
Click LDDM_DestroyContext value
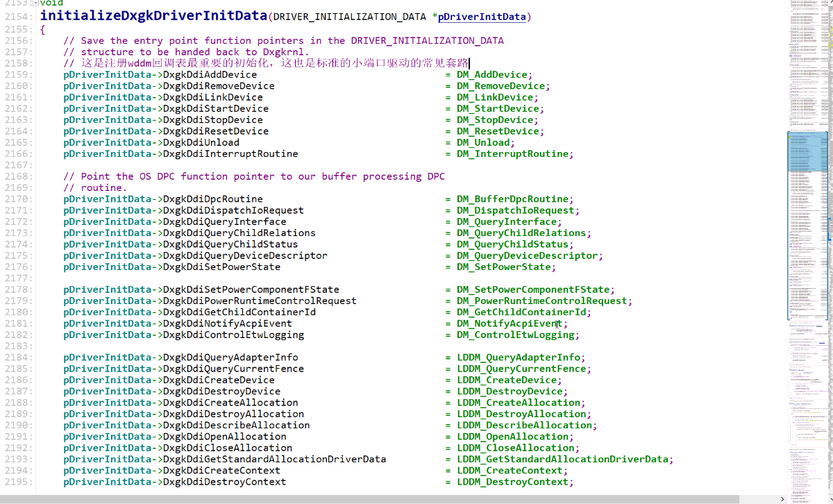512,482
